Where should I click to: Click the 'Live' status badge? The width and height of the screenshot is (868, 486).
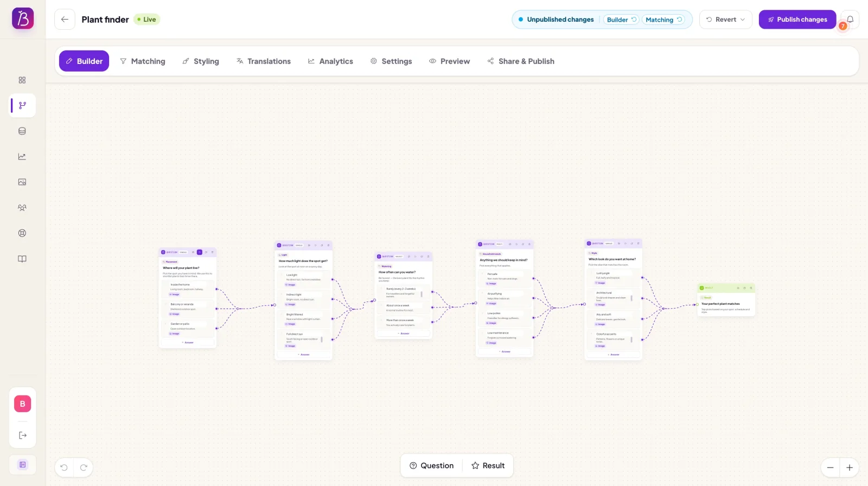pos(146,20)
